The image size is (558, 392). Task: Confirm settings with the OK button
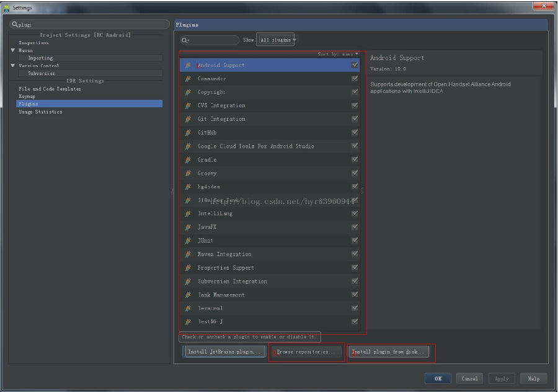click(438, 378)
